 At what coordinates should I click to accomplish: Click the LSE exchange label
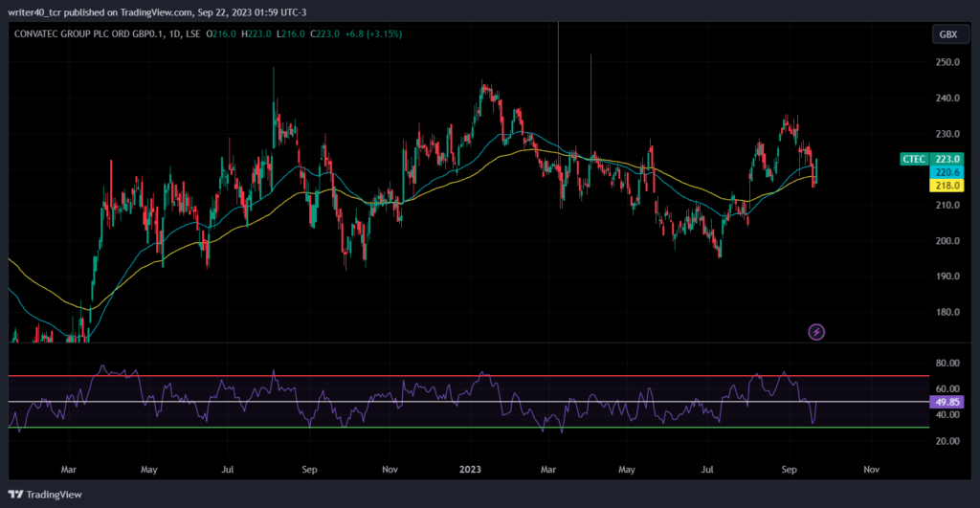(x=193, y=33)
